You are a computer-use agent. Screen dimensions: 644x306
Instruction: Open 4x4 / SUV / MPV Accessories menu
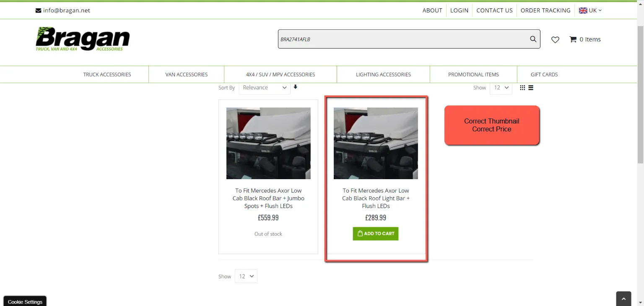(x=280, y=75)
